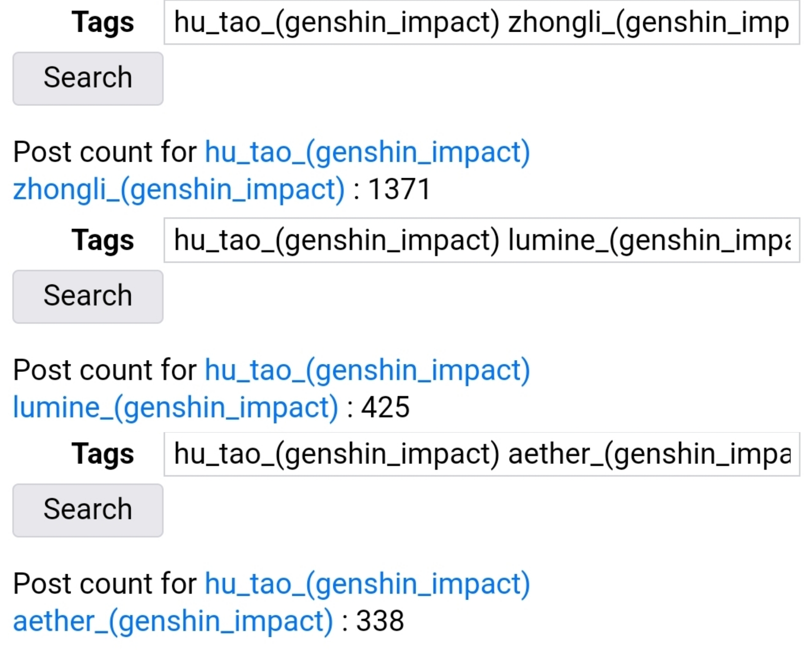The height and width of the screenshot is (650, 812).
Task: Click the 1371 post count number
Action: (399, 189)
